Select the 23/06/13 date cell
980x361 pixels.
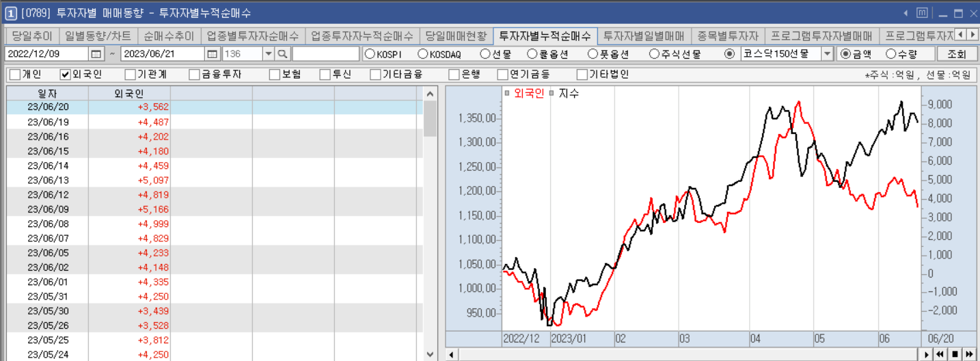48,180
